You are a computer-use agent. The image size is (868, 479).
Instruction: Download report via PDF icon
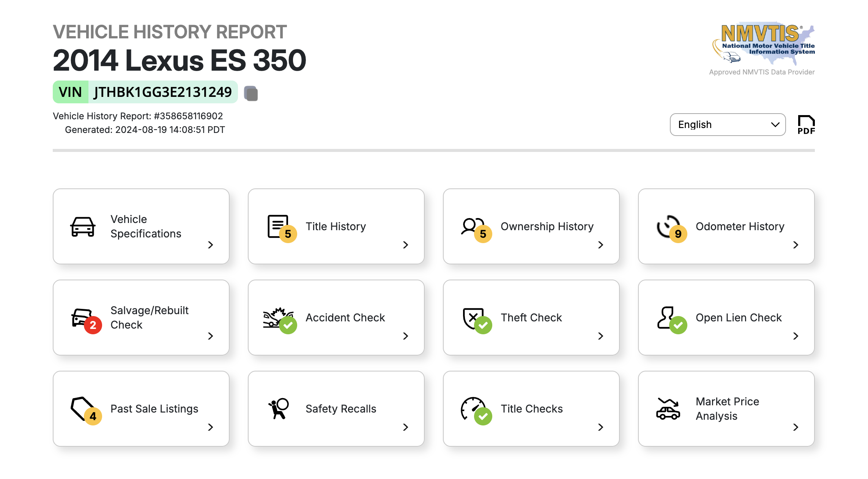[806, 125]
